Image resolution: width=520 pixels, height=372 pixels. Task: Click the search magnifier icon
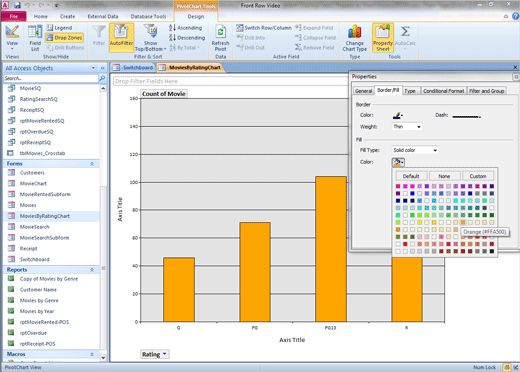point(102,78)
